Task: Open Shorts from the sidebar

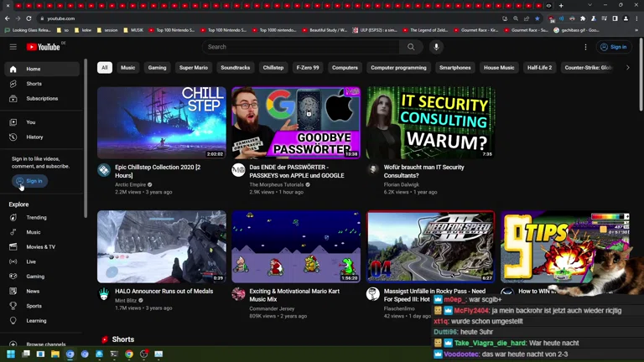Action: (x=34, y=84)
